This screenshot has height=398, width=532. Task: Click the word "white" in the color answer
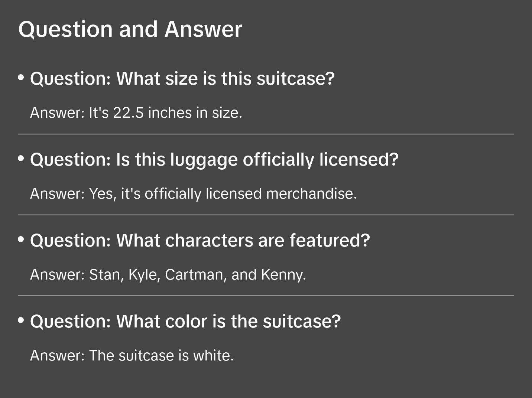212,356
